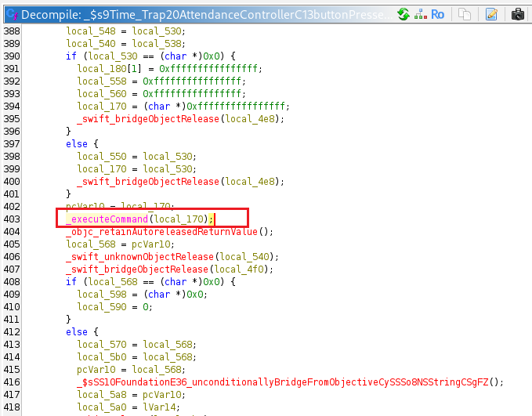Toggle the Ro read-only button
The image size is (532, 416).
tap(438, 14)
